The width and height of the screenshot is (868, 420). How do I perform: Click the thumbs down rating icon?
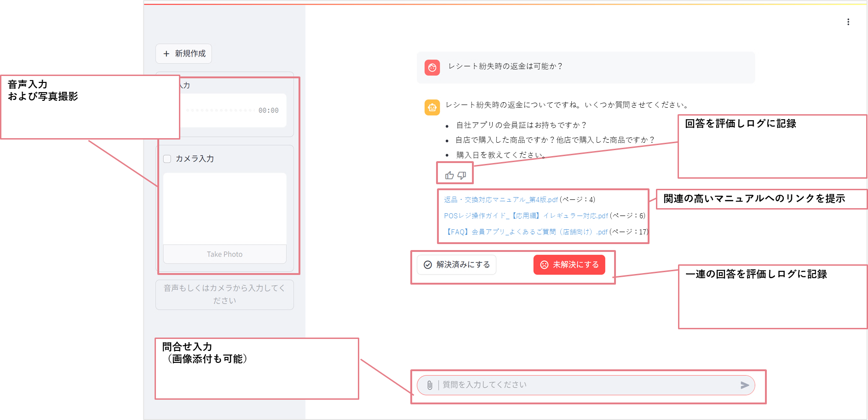[462, 175]
